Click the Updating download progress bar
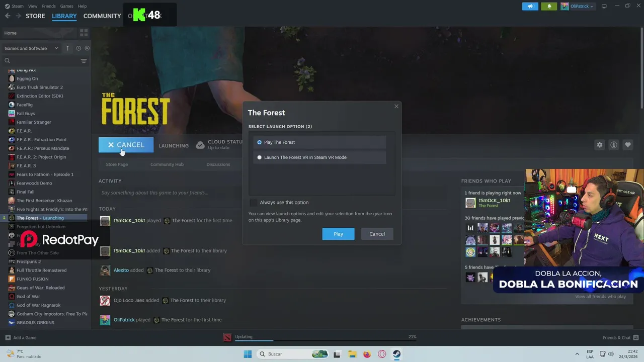Screen dimensions: 644x362 tap(326, 340)
